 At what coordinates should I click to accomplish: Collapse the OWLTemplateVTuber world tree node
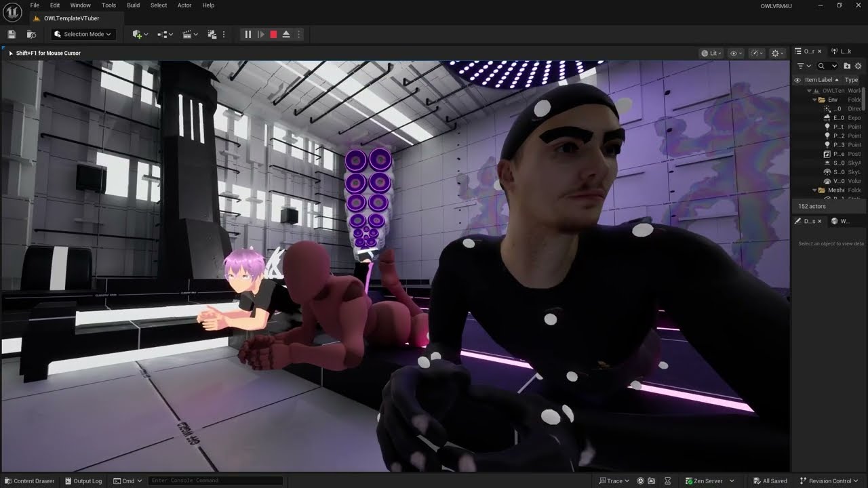click(x=809, y=91)
